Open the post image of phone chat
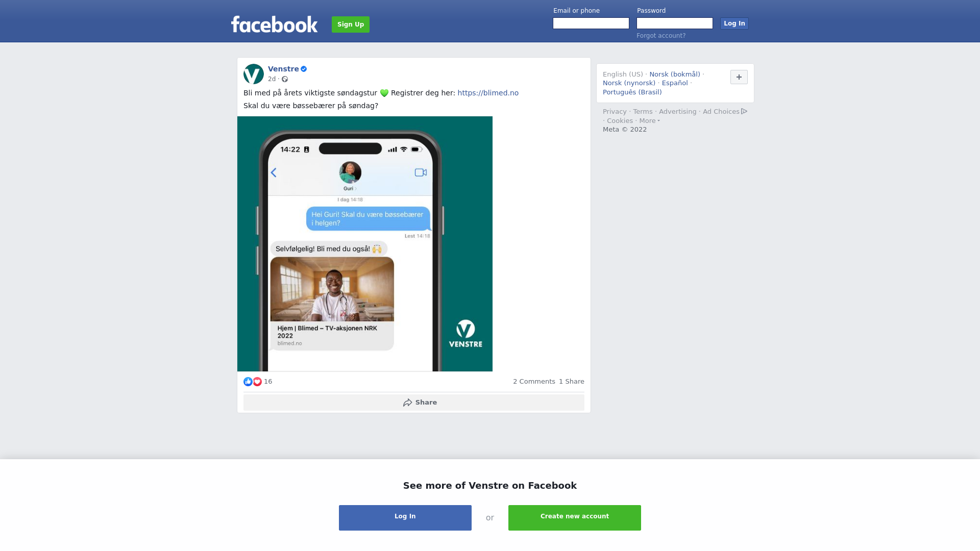Image resolution: width=980 pixels, height=551 pixels. click(x=365, y=244)
